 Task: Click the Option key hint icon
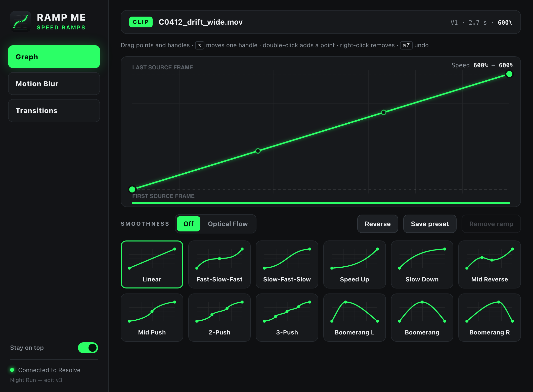[200, 45]
